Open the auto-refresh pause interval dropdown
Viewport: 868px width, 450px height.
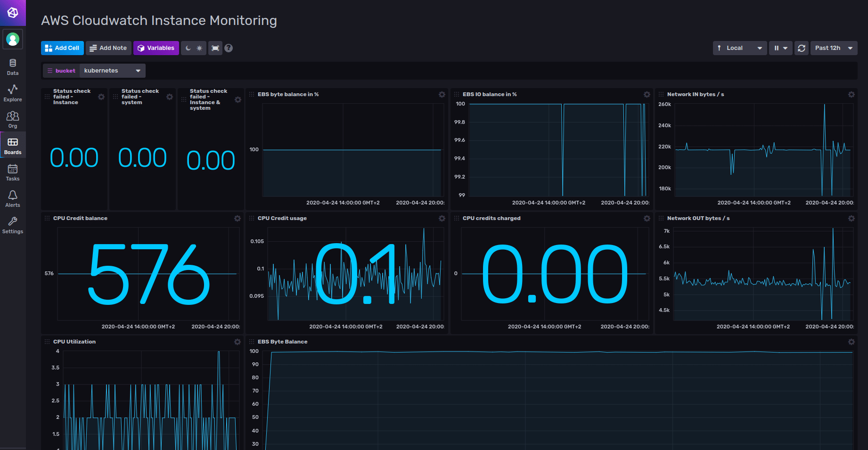point(780,48)
